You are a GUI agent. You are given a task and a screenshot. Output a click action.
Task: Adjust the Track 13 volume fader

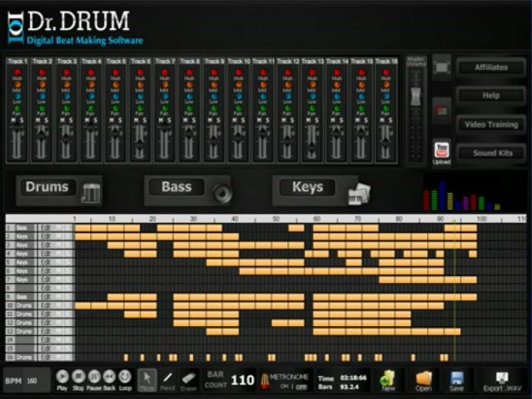[x=312, y=149]
